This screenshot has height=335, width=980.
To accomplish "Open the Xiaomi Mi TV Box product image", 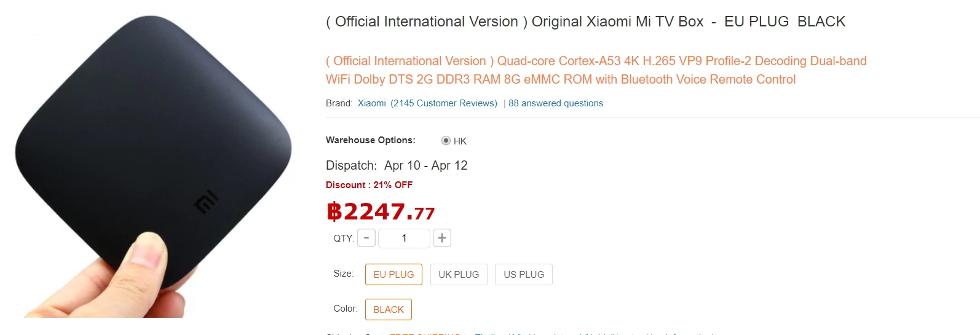I will pyautogui.click(x=154, y=166).
